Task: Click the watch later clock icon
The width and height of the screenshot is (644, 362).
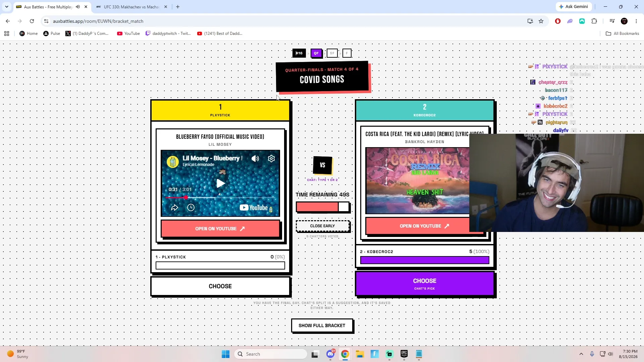Action: (191, 207)
